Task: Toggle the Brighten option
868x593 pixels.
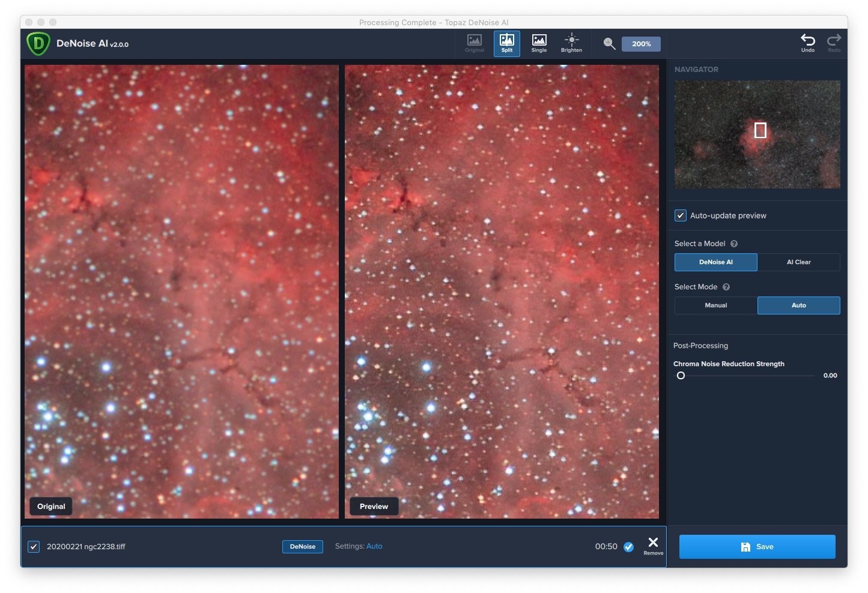Action: click(x=571, y=44)
